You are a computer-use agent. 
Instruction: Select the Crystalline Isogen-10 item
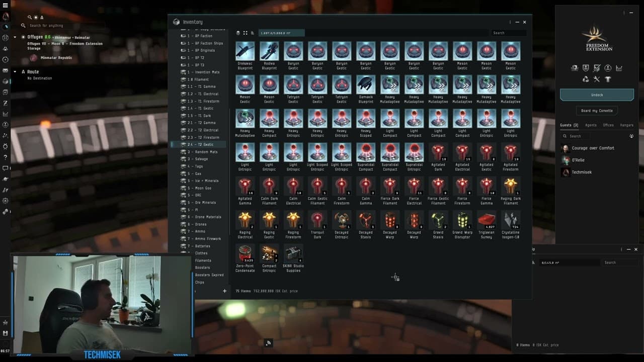[511, 225]
